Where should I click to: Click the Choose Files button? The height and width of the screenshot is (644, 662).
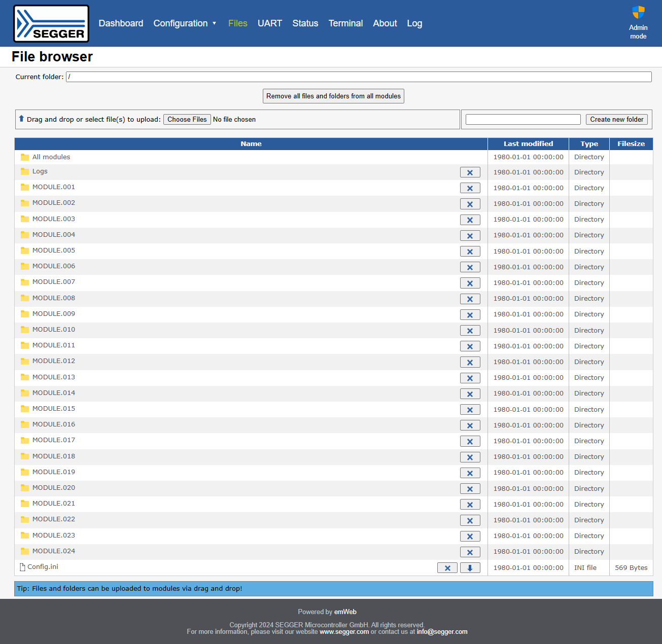coord(187,120)
